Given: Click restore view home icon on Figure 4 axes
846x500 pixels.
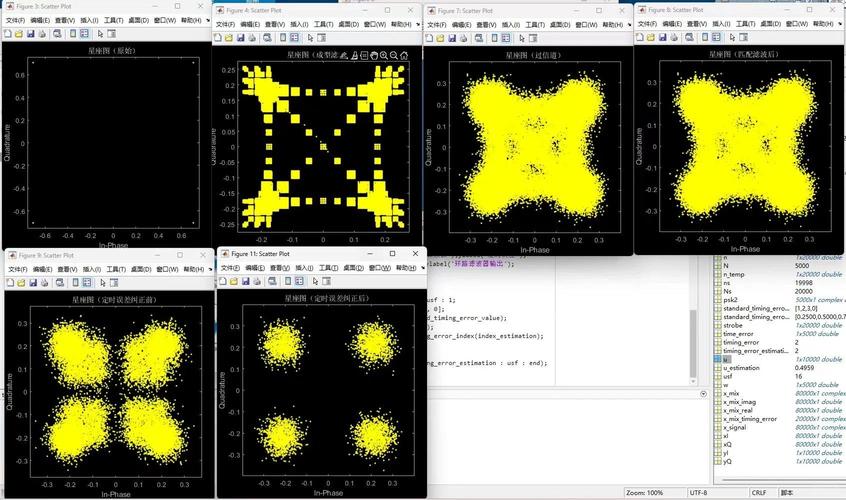Looking at the screenshot, I should coord(404,55).
